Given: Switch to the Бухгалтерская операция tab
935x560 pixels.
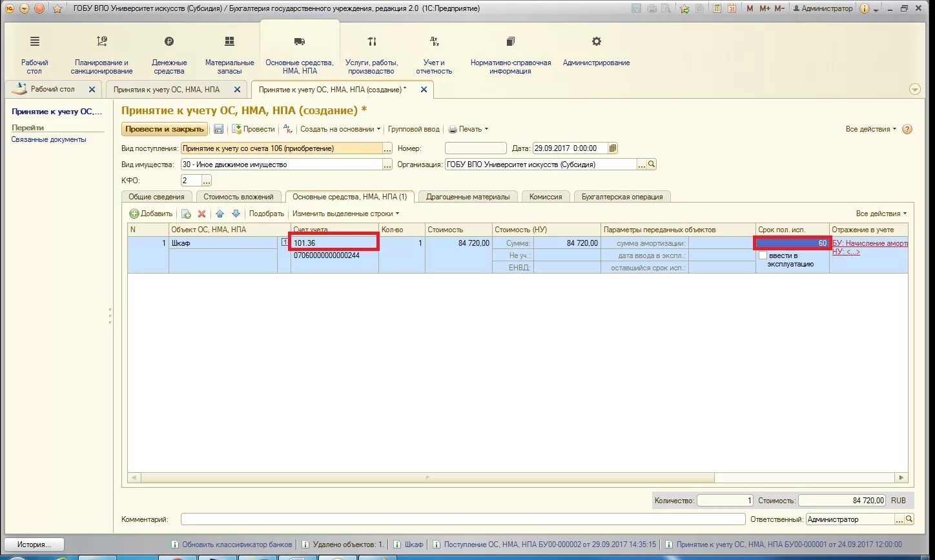Looking at the screenshot, I should pyautogui.click(x=622, y=197).
